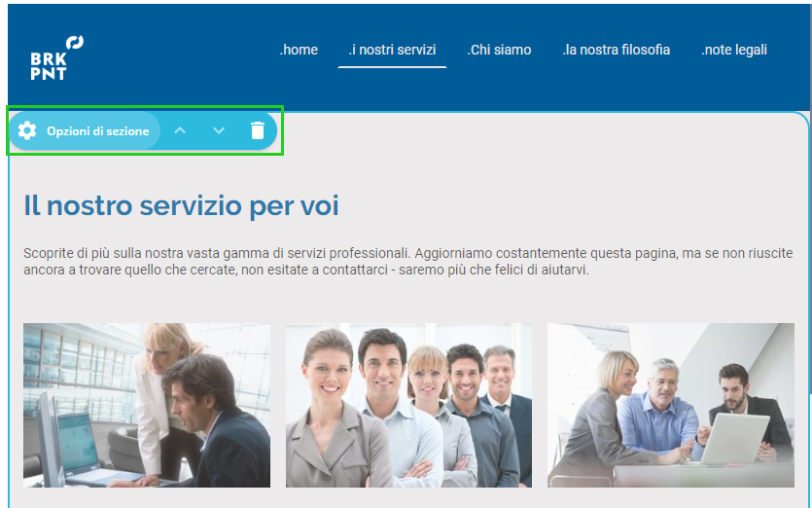Screen dimensions: 812x508
Task: Select the photo of three people around a laptop
Action: tap(671, 406)
